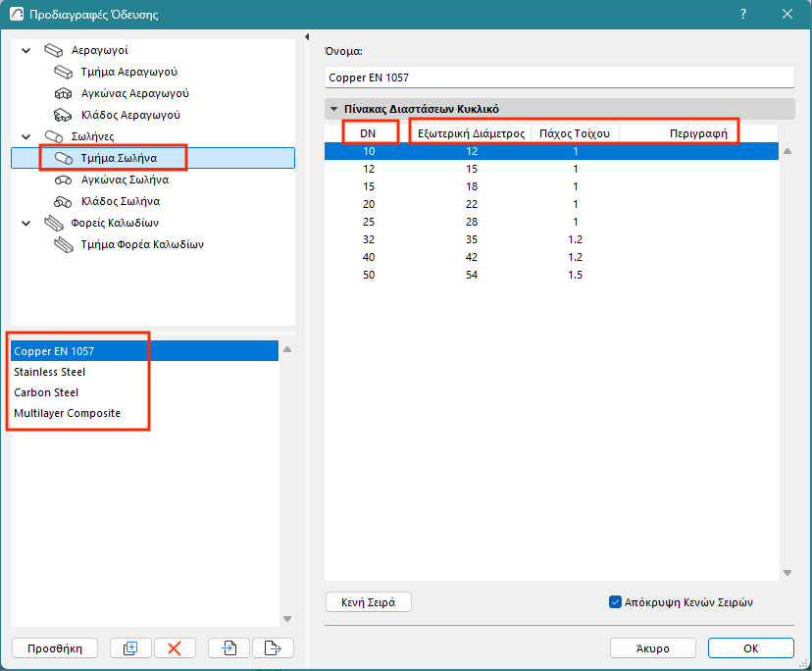Select Αγκώνας Αεραγωγού tree item
This screenshot has height=671, width=812.
(134, 94)
